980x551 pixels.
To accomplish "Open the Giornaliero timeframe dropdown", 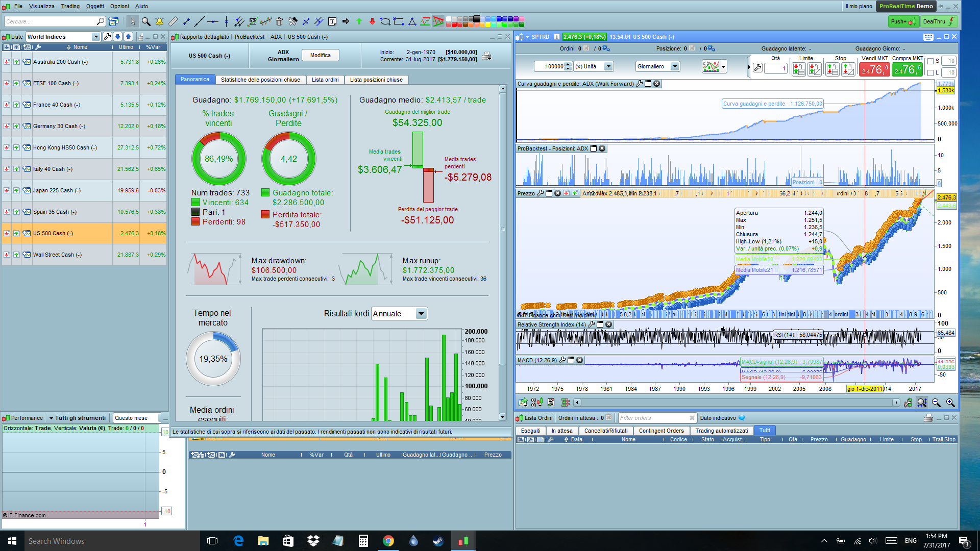I will 675,66.
